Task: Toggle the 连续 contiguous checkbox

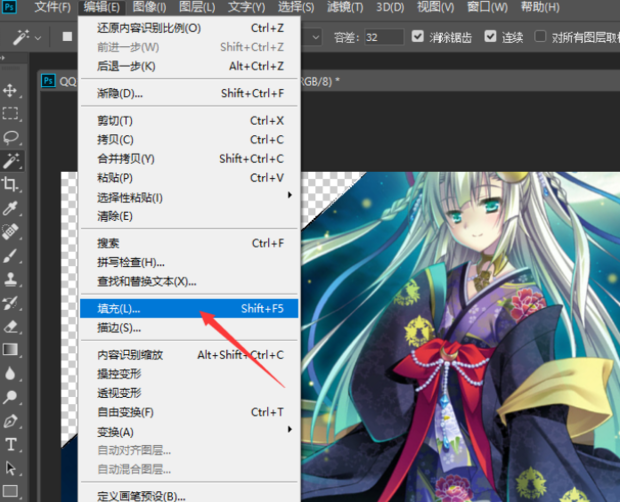Action: pos(490,36)
